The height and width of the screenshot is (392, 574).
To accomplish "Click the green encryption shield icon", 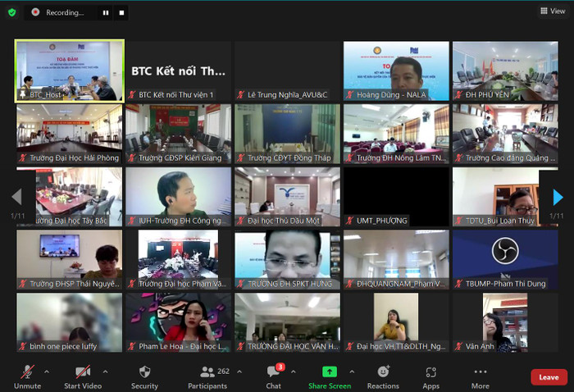I will point(13,11).
